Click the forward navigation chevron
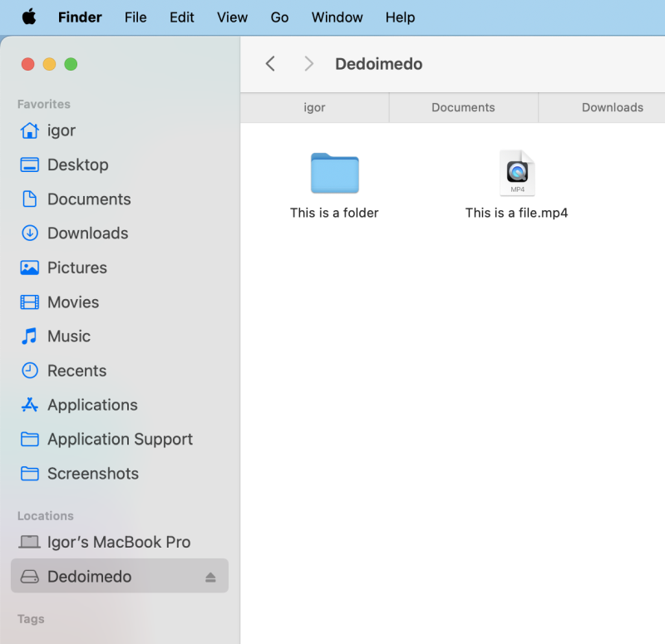 pyautogui.click(x=308, y=64)
